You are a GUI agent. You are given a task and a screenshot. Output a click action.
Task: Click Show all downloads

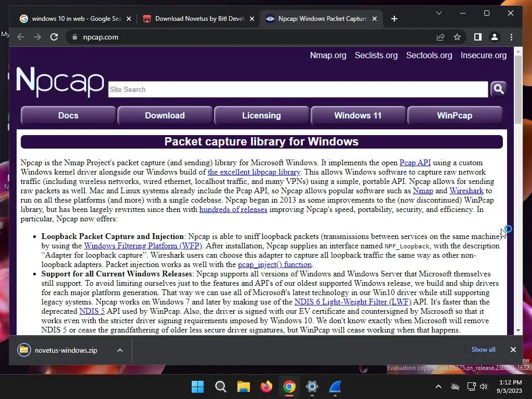tap(483, 350)
